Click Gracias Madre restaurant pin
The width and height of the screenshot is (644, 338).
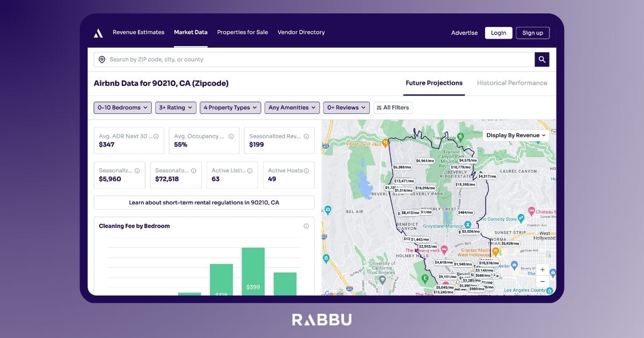(495, 251)
